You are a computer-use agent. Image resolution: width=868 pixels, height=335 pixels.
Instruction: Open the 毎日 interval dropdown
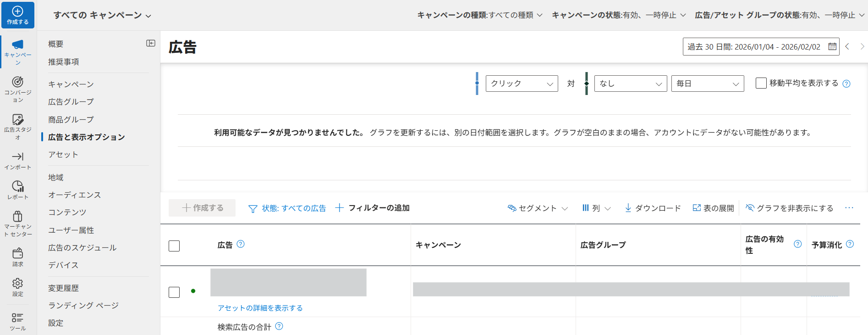pos(707,84)
